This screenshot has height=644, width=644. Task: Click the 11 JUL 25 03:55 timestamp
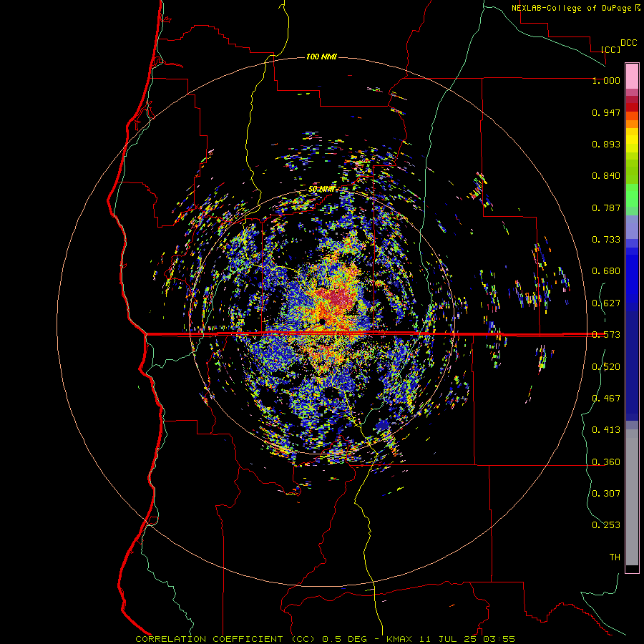tap(467, 639)
